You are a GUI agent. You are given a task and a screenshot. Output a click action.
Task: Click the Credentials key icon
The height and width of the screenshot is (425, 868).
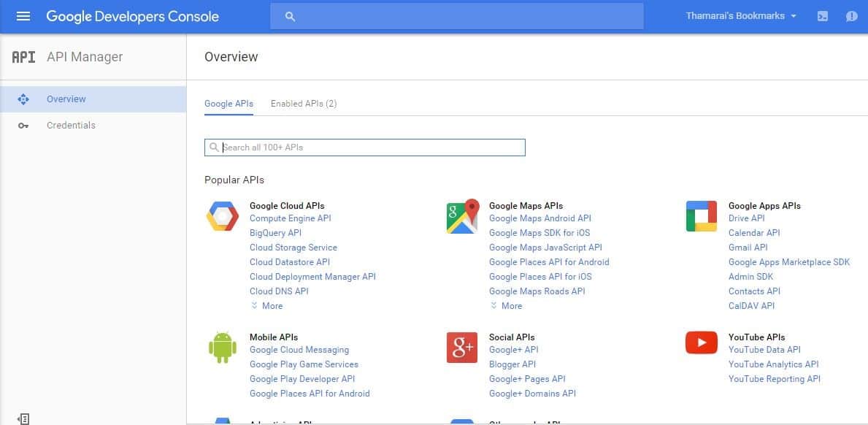point(23,126)
